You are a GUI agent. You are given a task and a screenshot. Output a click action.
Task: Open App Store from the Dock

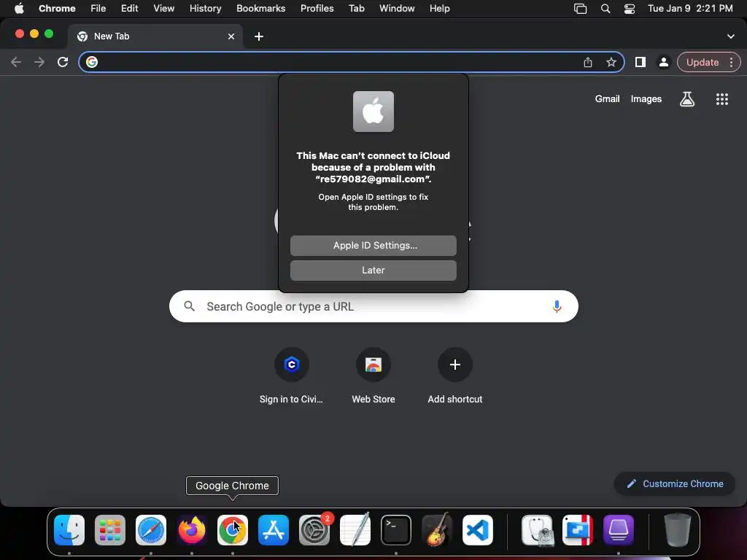[274, 530]
